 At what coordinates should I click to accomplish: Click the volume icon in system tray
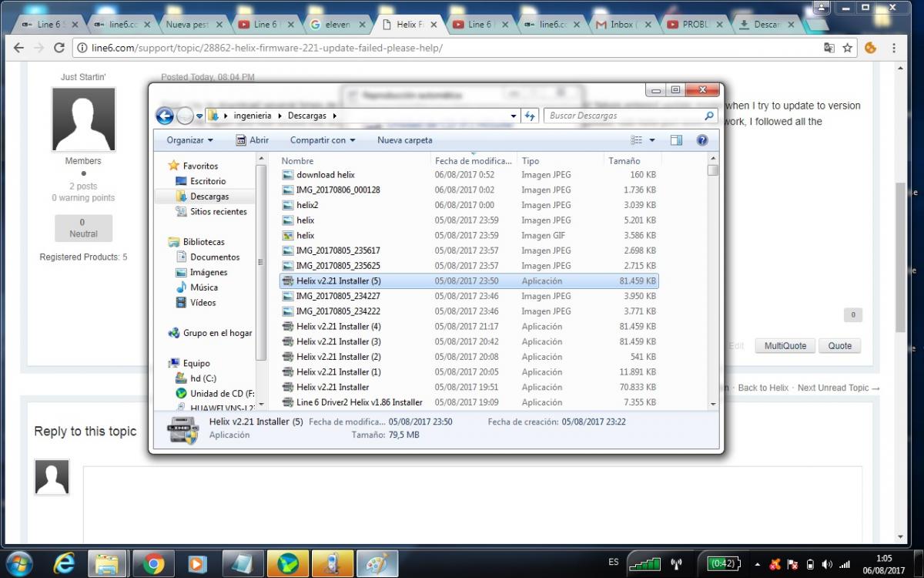coord(827,565)
